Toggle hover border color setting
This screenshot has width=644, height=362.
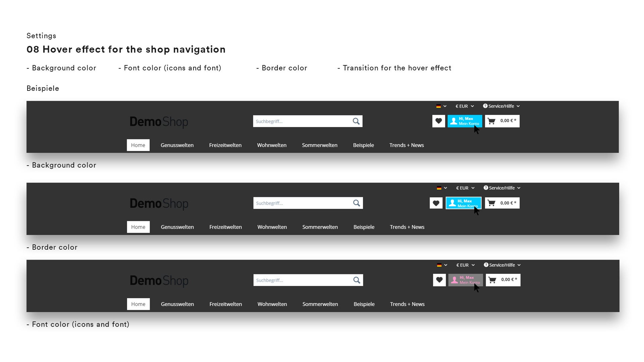click(x=283, y=68)
